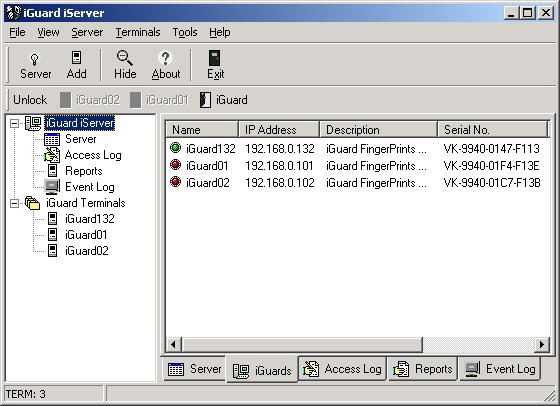Screen dimensions: 560x406
Task: Select iGuard132 under iGuard Terminals tree
Action: click(x=90, y=219)
